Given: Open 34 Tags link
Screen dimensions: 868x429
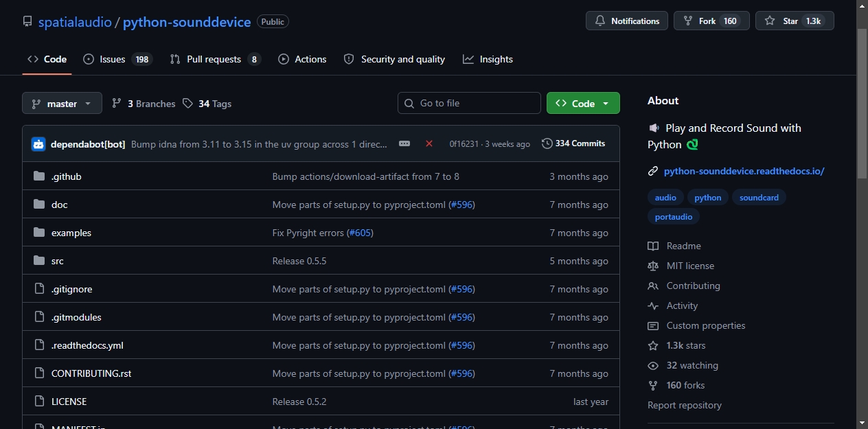Looking at the screenshot, I should pos(207,104).
